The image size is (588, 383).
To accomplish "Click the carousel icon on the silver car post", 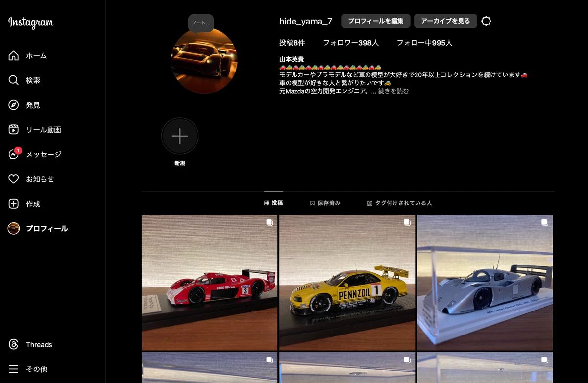I will (x=544, y=223).
